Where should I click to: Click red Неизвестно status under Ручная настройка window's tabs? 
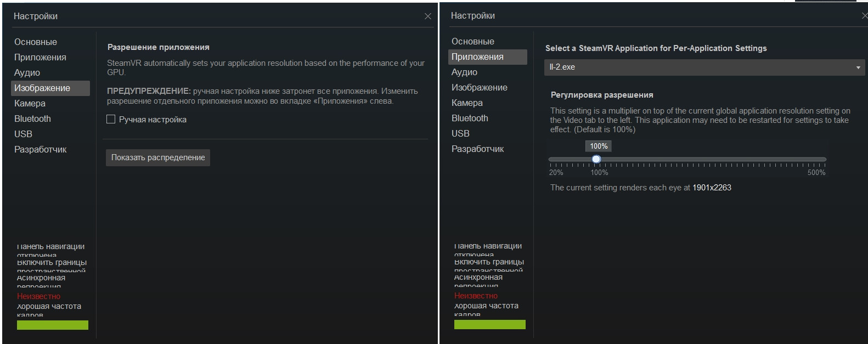click(38, 296)
